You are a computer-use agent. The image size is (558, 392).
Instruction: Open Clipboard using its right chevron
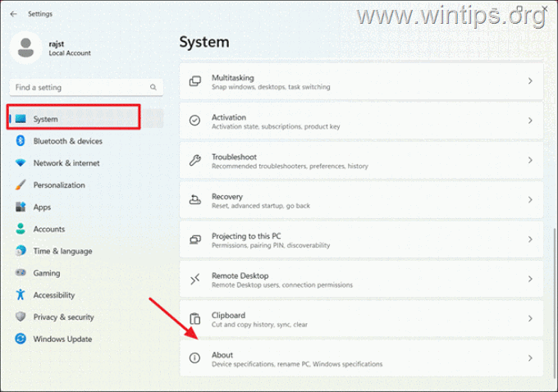[530, 319]
